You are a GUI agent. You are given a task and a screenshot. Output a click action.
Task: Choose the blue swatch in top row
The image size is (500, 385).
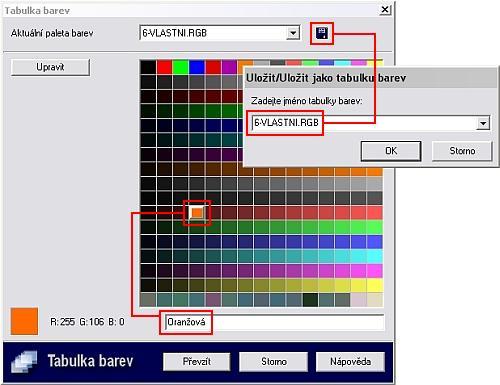tap(197, 67)
